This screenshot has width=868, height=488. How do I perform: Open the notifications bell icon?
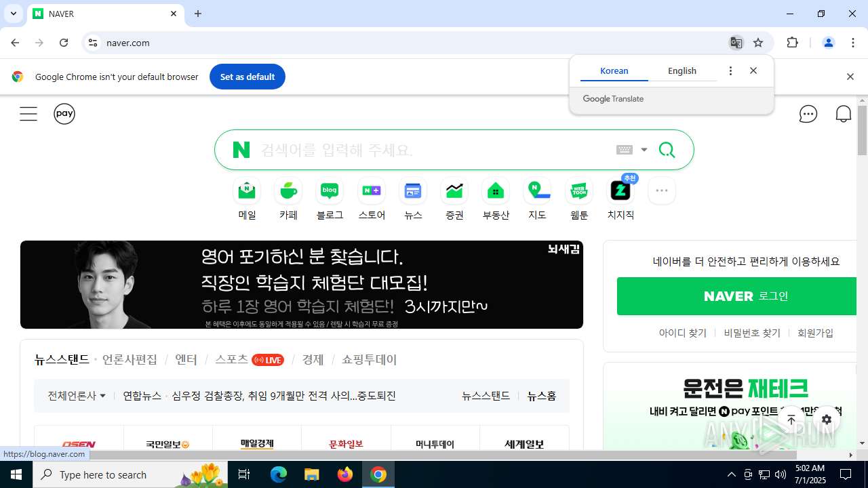(x=844, y=114)
